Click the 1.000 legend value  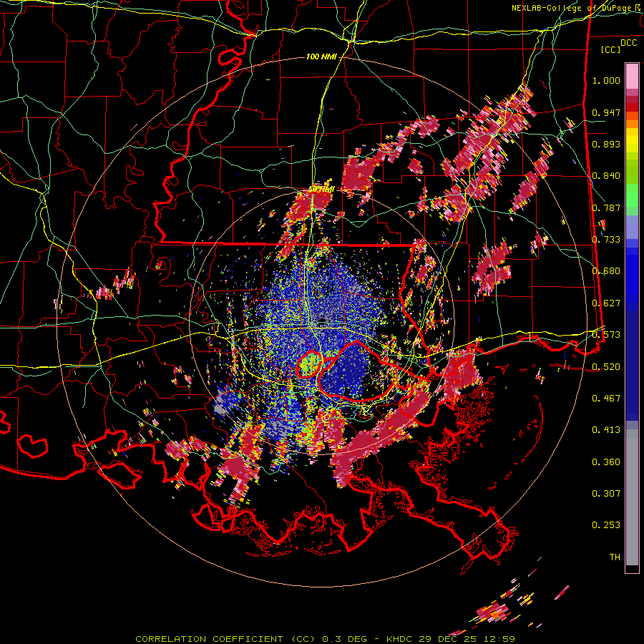point(606,80)
